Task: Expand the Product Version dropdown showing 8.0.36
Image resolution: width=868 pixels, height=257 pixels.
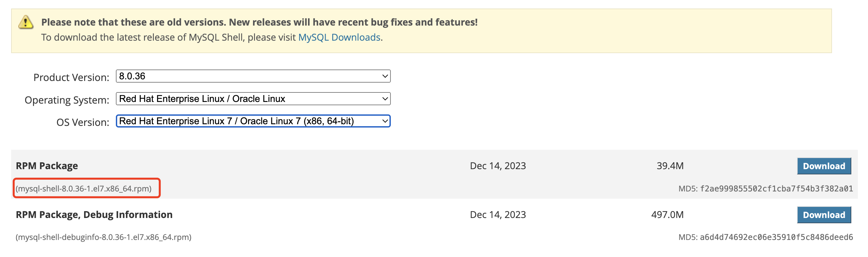Action: click(253, 76)
